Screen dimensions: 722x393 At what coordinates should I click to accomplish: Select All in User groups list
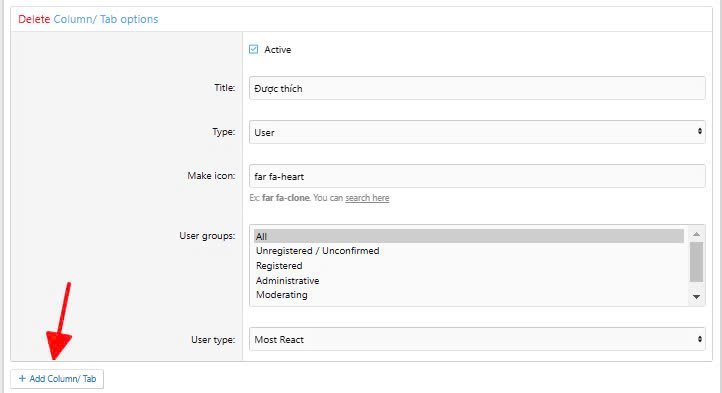[469, 236]
